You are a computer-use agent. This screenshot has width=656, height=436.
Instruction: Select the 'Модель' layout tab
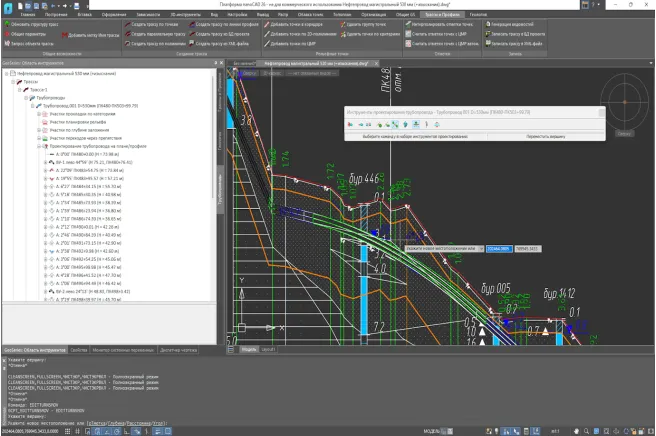[248, 349]
